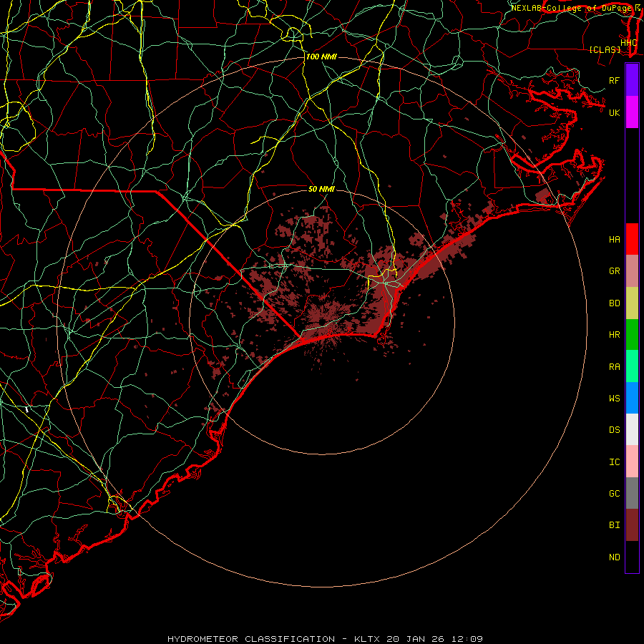Click the 12:09 timestamp
The height and width of the screenshot is (644, 644).
point(467,639)
